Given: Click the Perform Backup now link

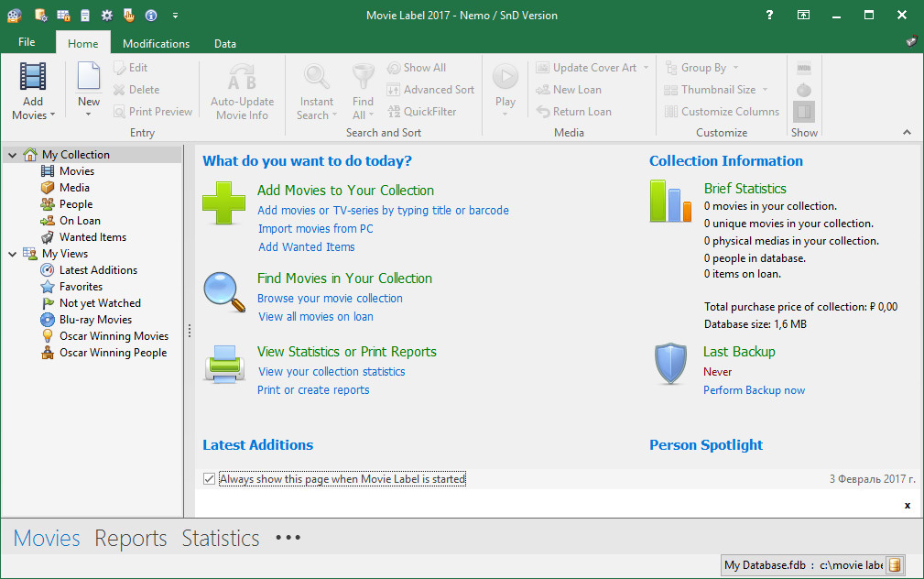Looking at the screenshot, I should pyautogui.click(x=754, y=390).
